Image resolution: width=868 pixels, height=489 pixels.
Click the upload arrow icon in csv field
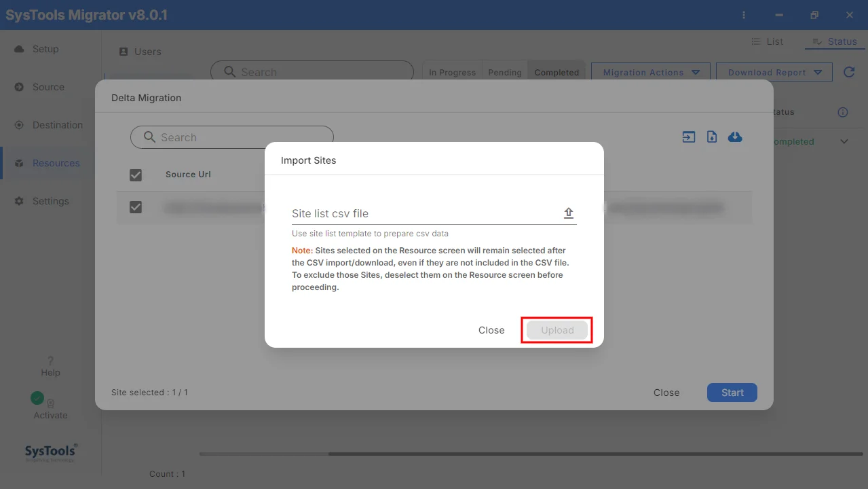tap(569, 213)
